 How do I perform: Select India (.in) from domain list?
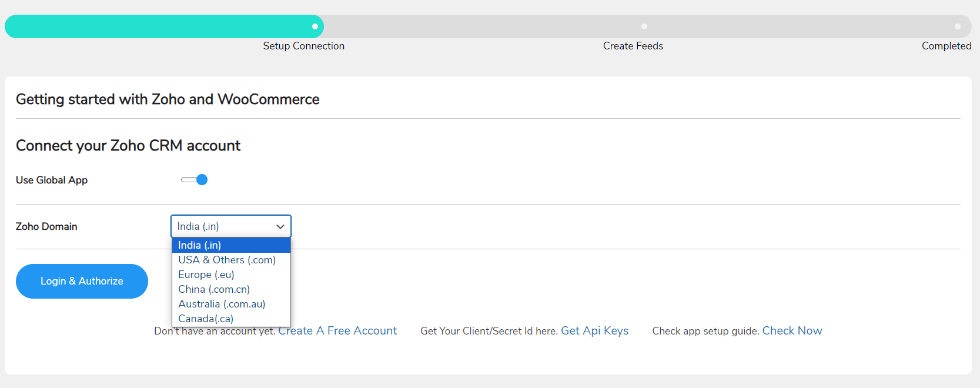point(231,245)
